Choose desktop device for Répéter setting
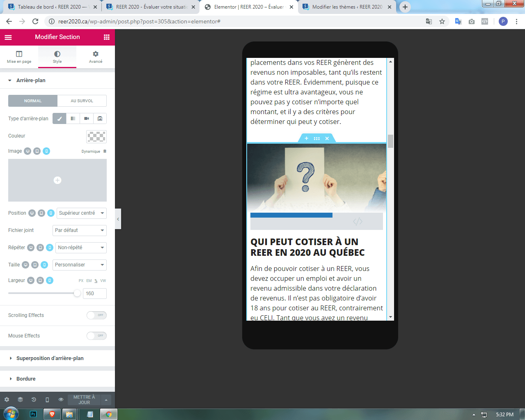This screenshot has height=420, width=525. [x=31, y=248]
